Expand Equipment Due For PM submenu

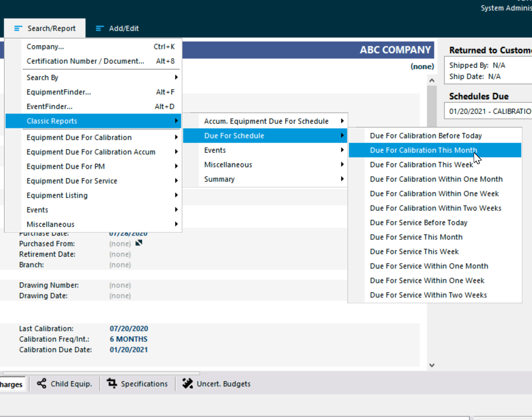[x=93, y=166]
